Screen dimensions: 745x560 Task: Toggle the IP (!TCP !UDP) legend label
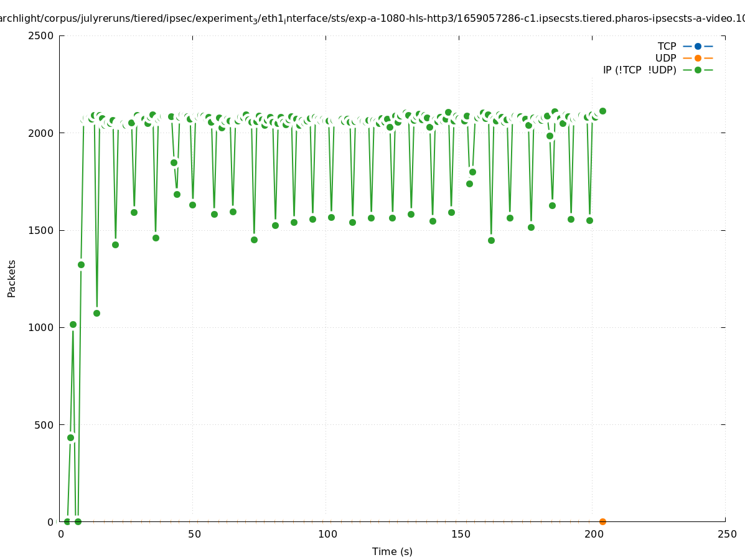(639, 70)
